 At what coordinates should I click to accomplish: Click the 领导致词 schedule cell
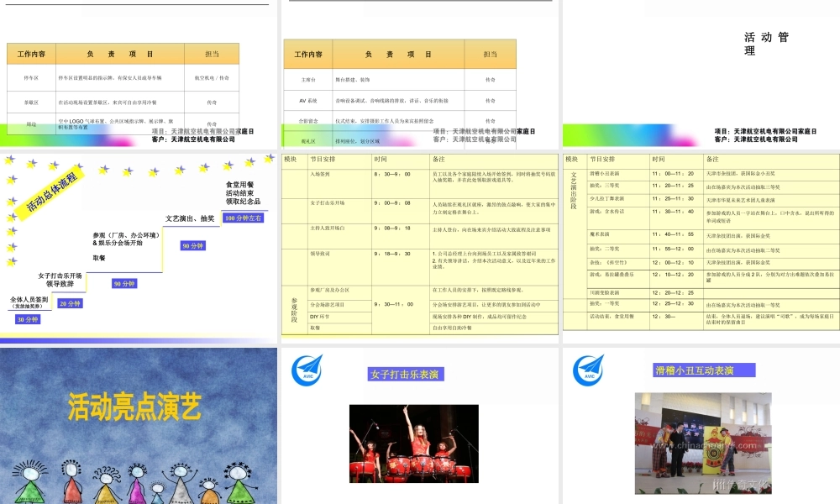(339, 267)
